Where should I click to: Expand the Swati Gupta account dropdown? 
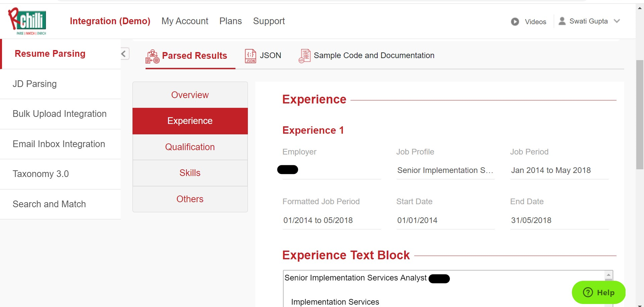[x=616, y=21]
